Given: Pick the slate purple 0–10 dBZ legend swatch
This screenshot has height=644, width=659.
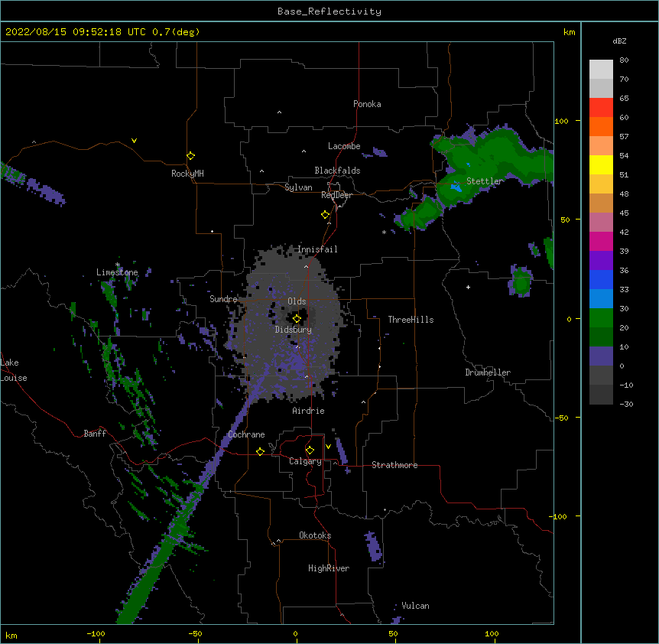Looking at the screenshot, I should (601, 356).
